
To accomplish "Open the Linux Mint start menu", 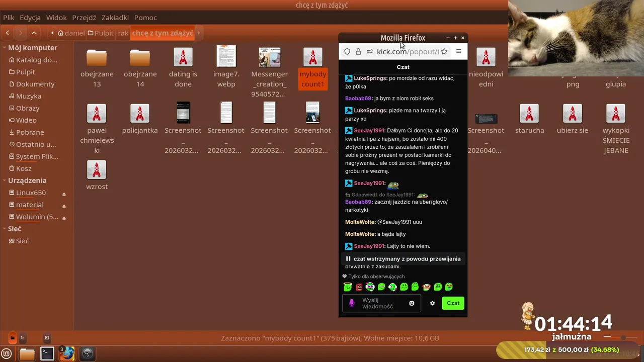I will (7, 354).
